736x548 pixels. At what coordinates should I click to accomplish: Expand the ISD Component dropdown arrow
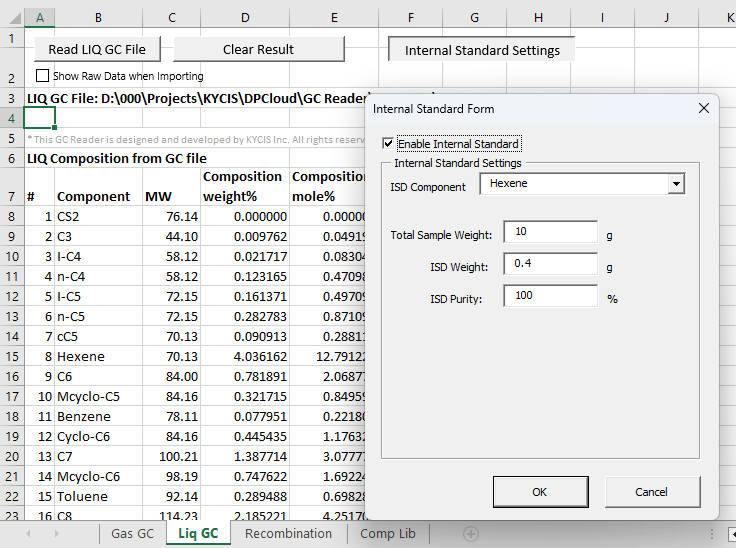pyautogui.click(x=676, y=184)
